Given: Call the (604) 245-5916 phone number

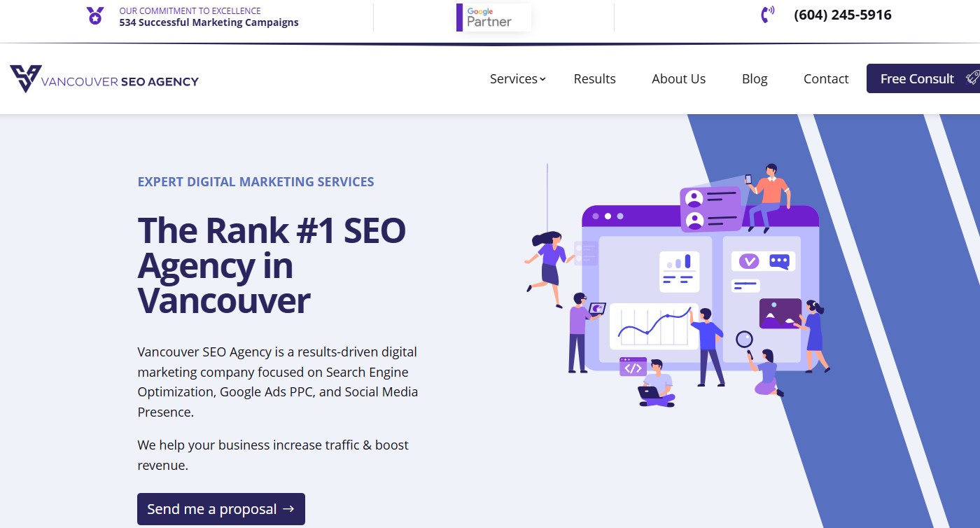Looking at the screenshot, I should [842, 14].
